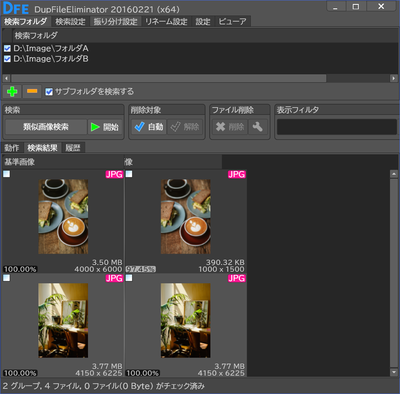Viewport: 400px width, 394px height.
Task: Select the 3.50 MB coffee thumbnail
Action: (x=63, y=217)
